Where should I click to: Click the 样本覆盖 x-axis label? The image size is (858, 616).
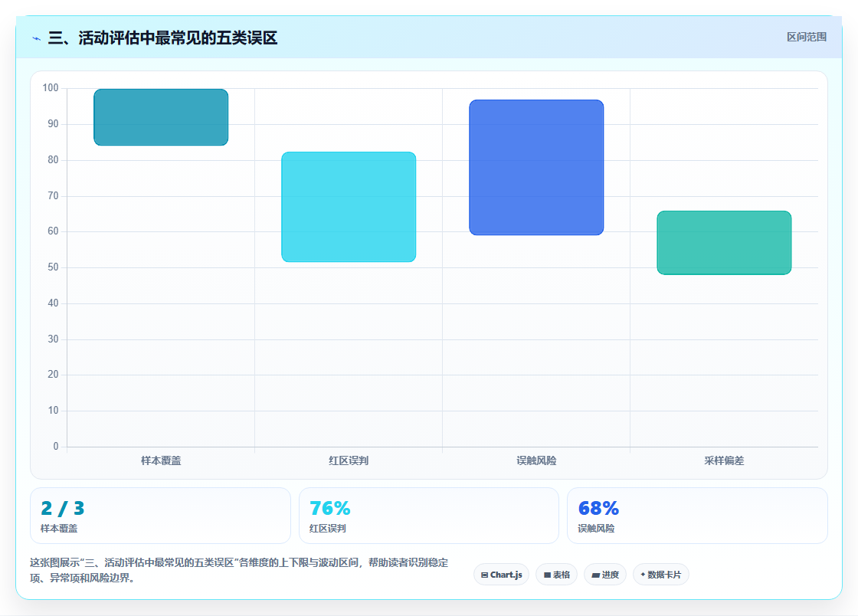161,460
